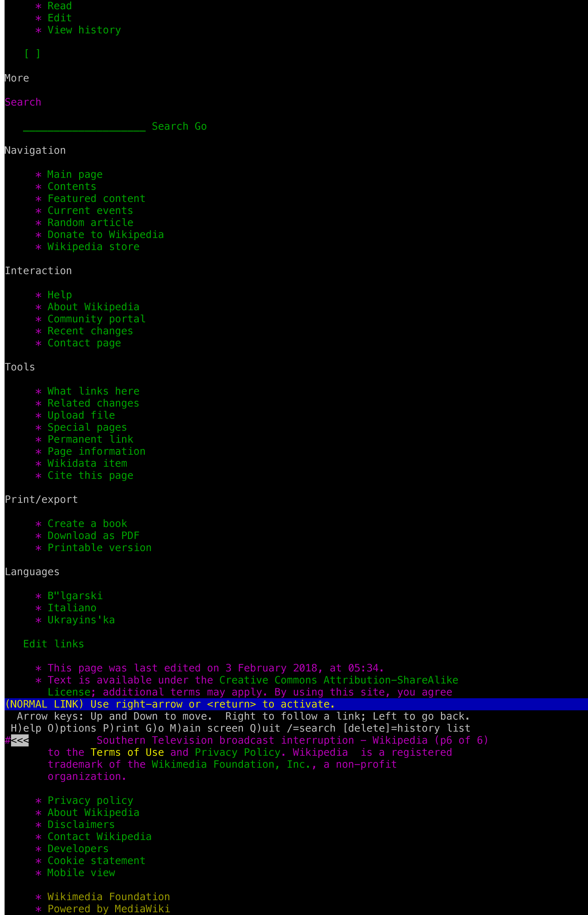The height and width of the screenshot is (915, 588).
Task: Open the Wikidata item link
Action: 87,463
